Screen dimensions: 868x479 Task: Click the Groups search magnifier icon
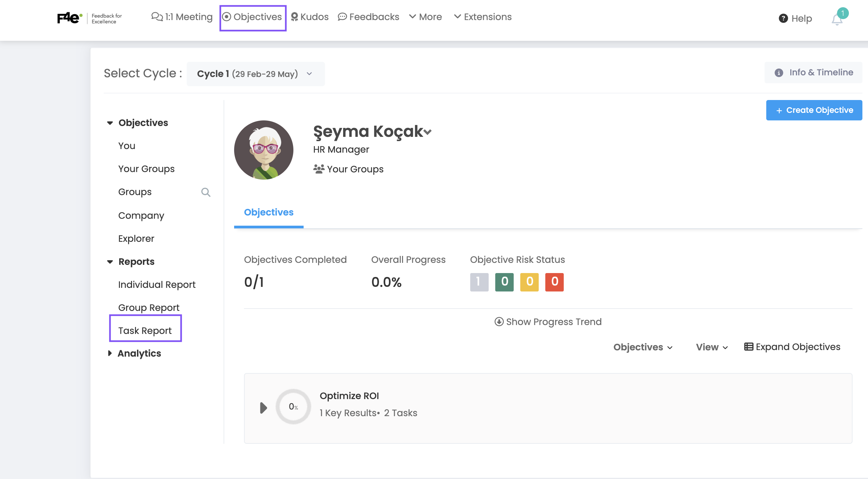[x=205, y=192]
